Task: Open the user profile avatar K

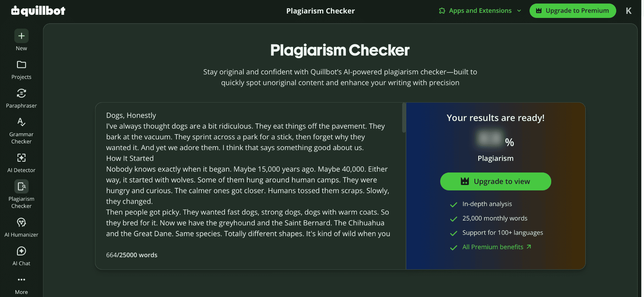Action: click(x=629, y=11)
